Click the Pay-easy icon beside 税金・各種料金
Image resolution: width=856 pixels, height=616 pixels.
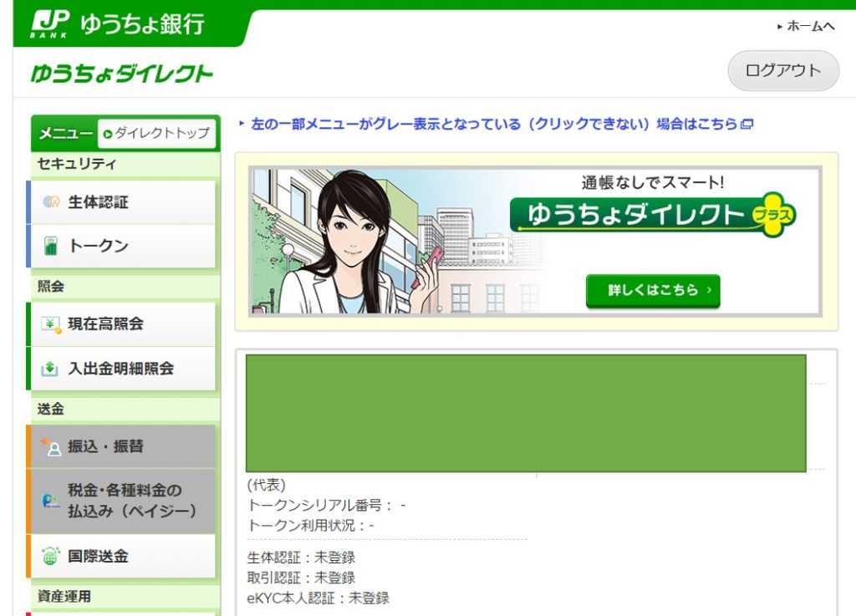tap(51, 501)
